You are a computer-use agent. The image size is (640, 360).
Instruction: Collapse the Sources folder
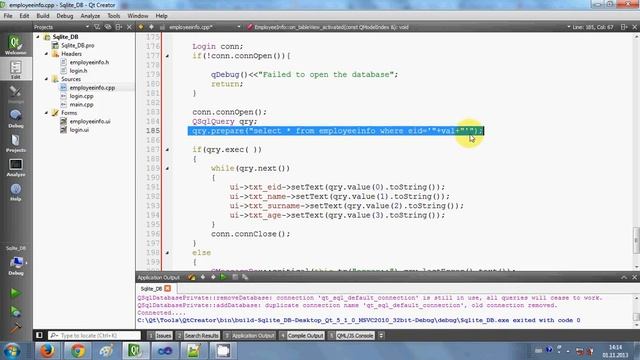(x=46, y=79)
